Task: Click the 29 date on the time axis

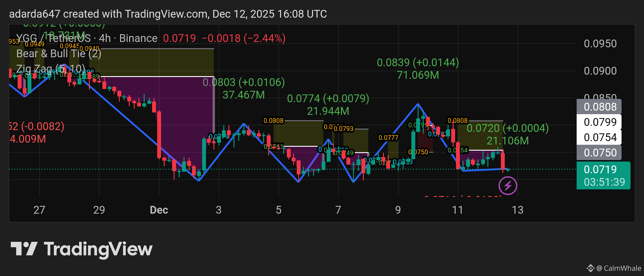Action: [99, 210]
